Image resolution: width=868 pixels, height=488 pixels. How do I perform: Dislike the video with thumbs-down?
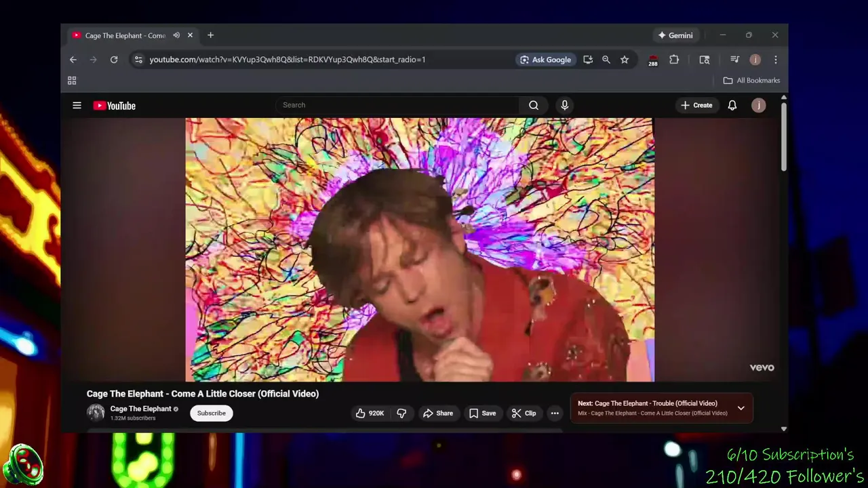[x=401, y=413]
